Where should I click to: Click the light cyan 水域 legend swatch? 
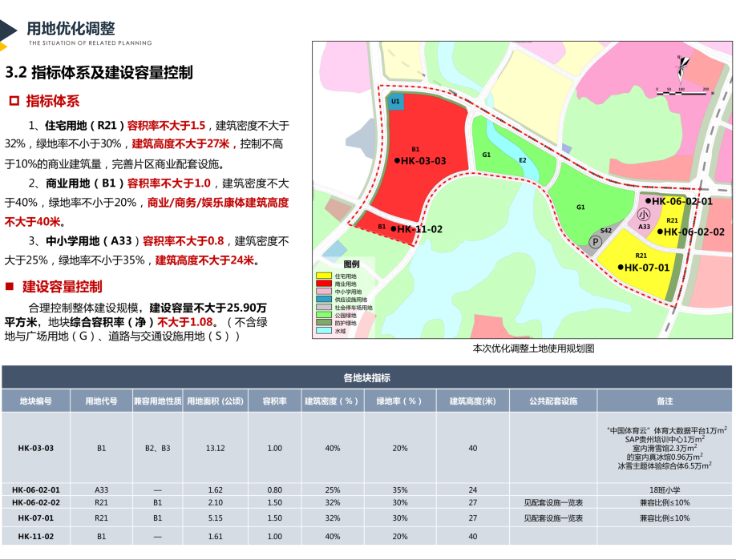(324, 331)
